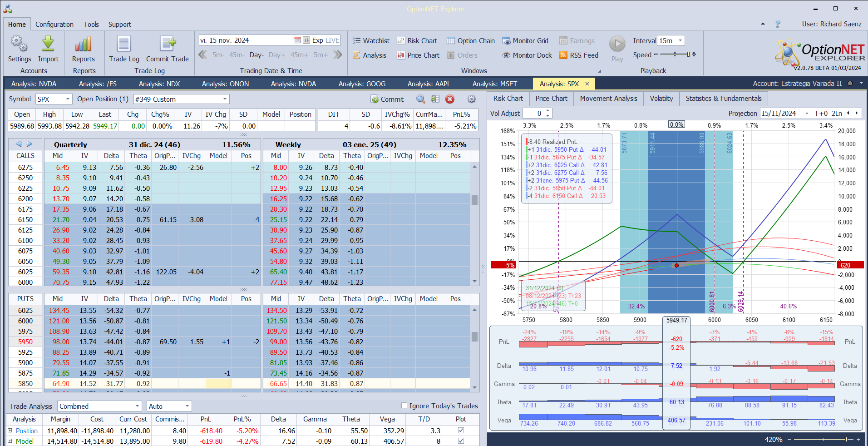The image size is (868, 446).
Task: Click the red delete position icon
Action: click(449, 99)
